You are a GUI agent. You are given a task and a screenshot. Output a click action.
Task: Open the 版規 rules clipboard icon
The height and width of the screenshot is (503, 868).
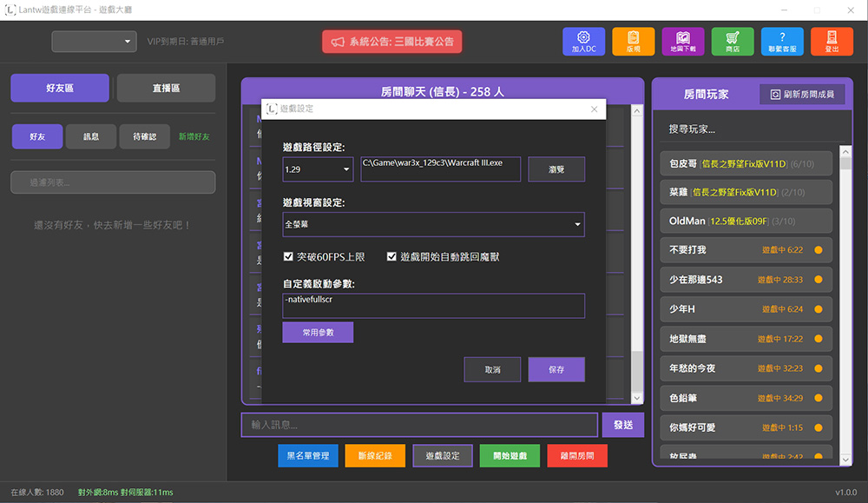pyautogui.click(x=634, y=42)
